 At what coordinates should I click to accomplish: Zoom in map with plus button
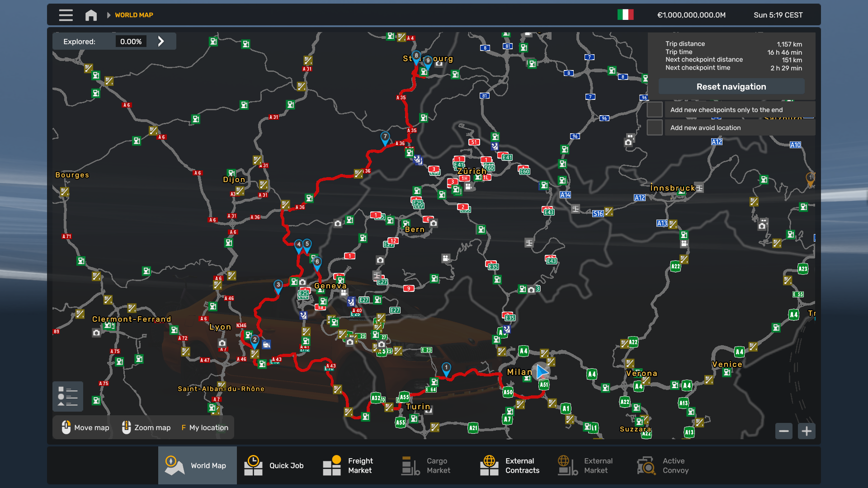coord(807,431)
